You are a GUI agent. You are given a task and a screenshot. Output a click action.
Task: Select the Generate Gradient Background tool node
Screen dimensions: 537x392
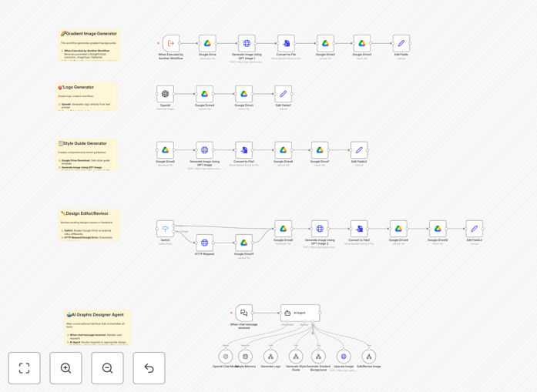click(318, 357)
